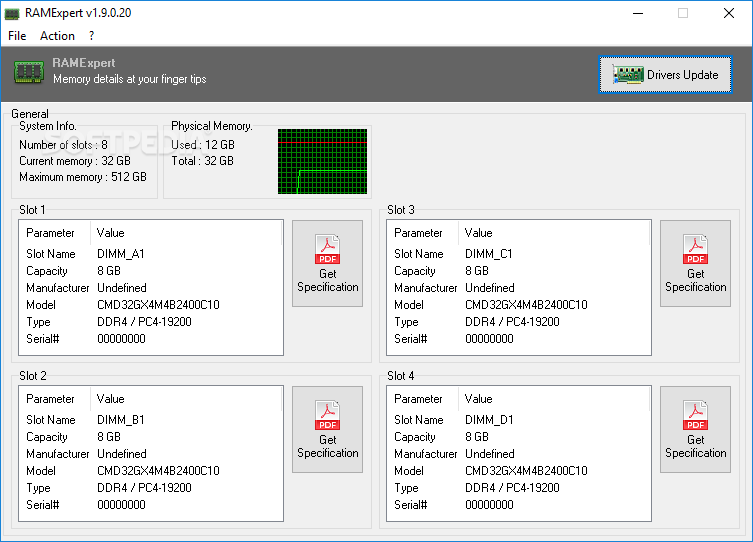
Task: Click the RAMExpert title bar app icon
Action: [x=12, y=13]
